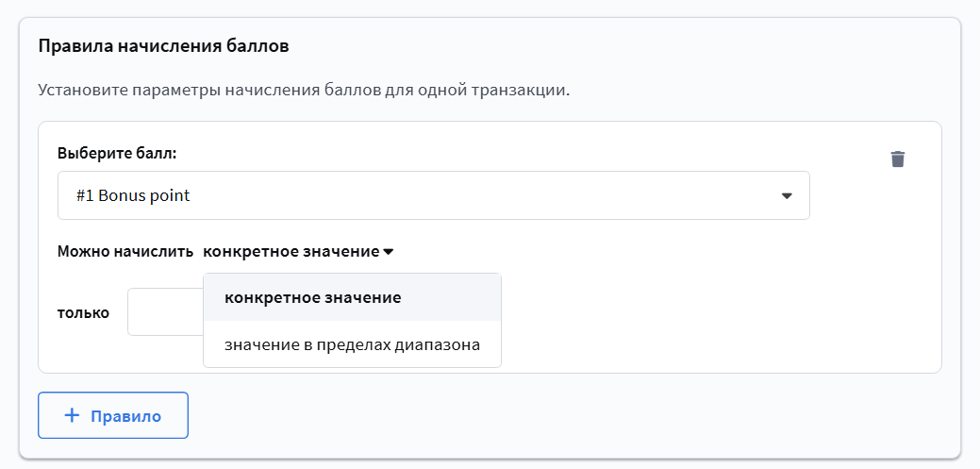This screenshot has width=980, height=469.
Task: Click the Правило button text label
Action: [x=126, y=416]
